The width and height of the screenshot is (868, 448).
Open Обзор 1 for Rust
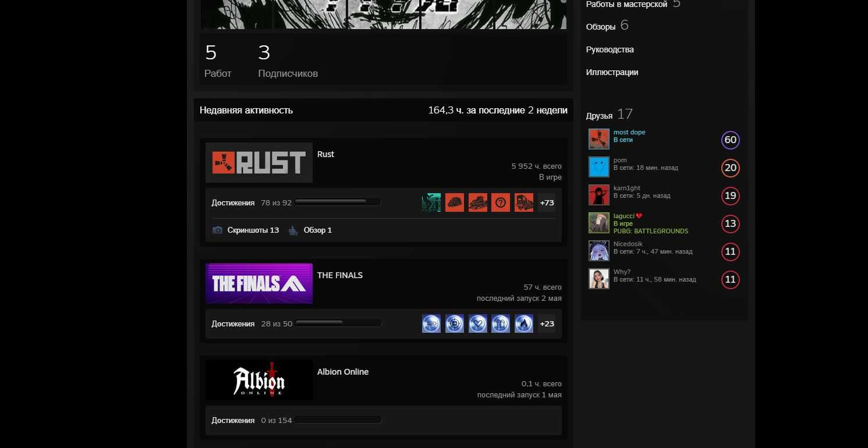click(x=318, y=230)
